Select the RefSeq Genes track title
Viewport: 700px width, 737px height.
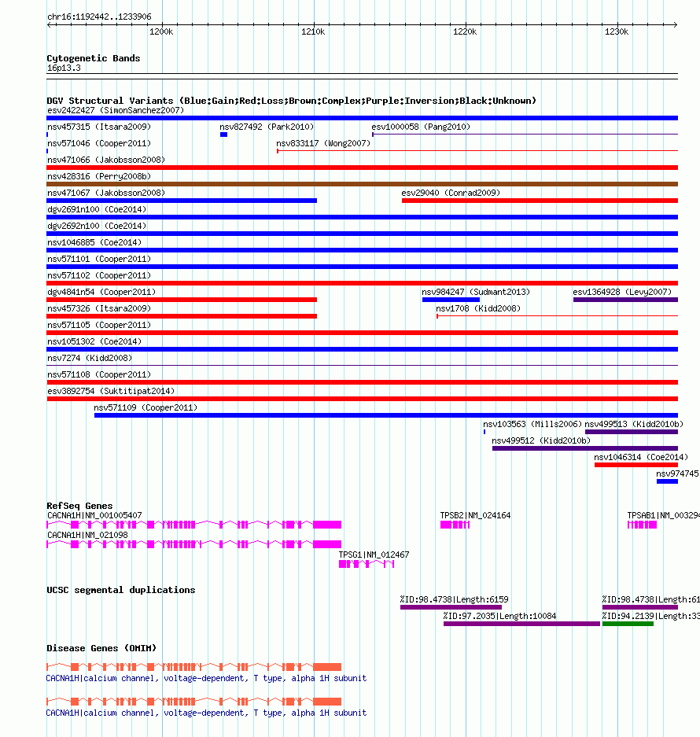(x=79, y=506)
